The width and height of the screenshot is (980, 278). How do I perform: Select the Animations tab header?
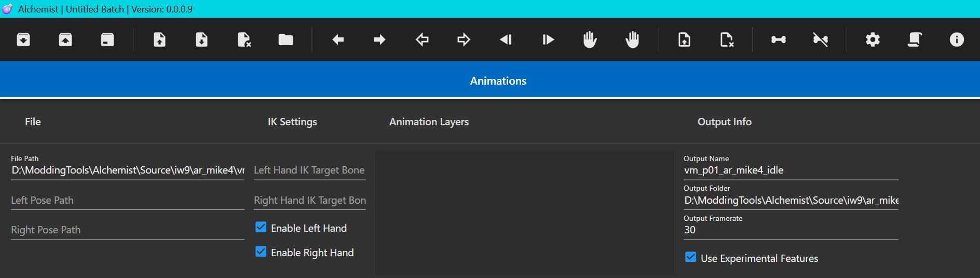pos(498,81)
